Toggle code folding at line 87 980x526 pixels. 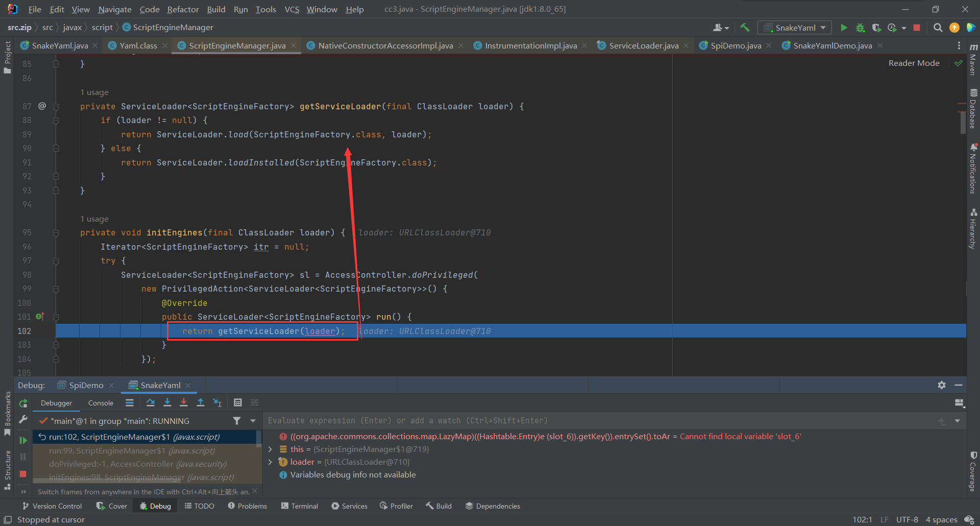pos(56,106)
